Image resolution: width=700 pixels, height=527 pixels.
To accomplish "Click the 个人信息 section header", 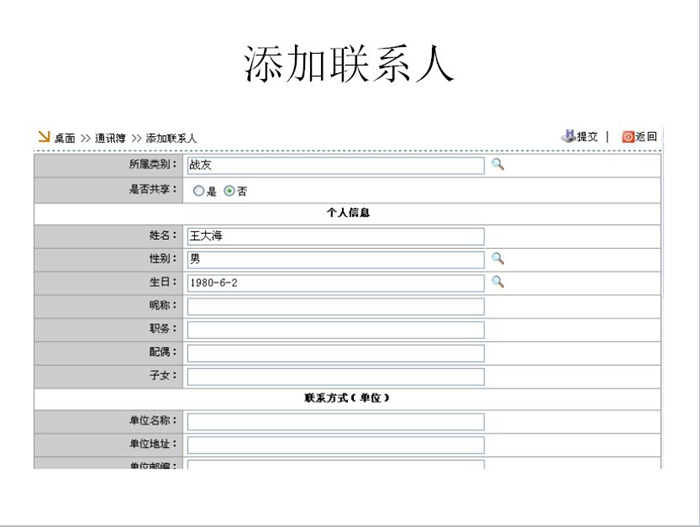I will click(348, 213).
